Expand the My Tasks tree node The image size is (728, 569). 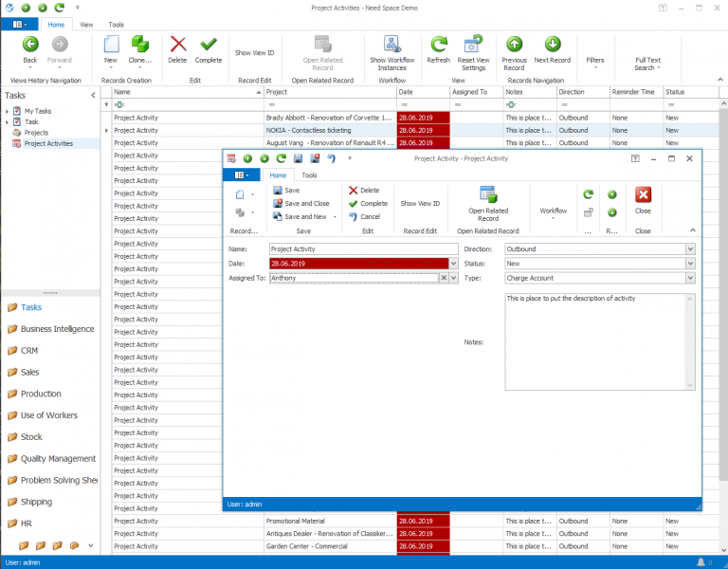[8, 112]
